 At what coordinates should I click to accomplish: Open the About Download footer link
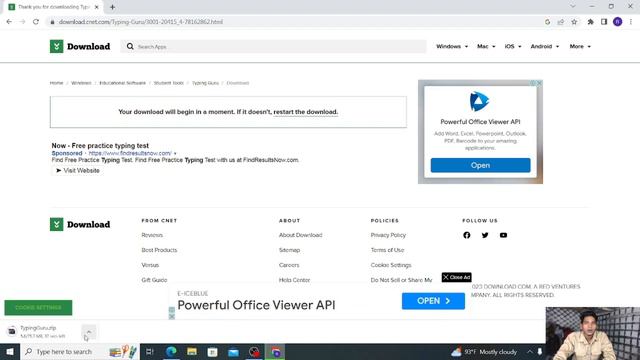300,235
